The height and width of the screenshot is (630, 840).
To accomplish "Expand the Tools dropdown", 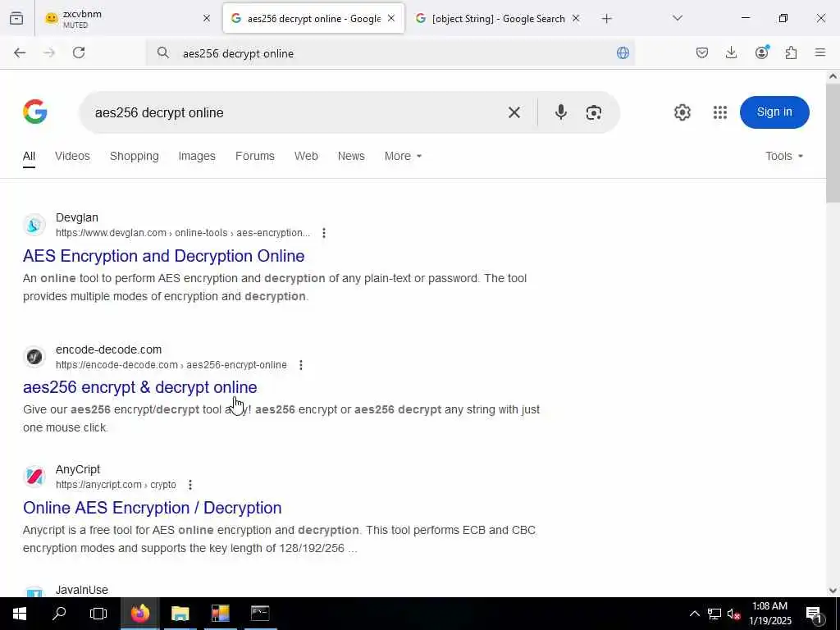I will [784, 156].
